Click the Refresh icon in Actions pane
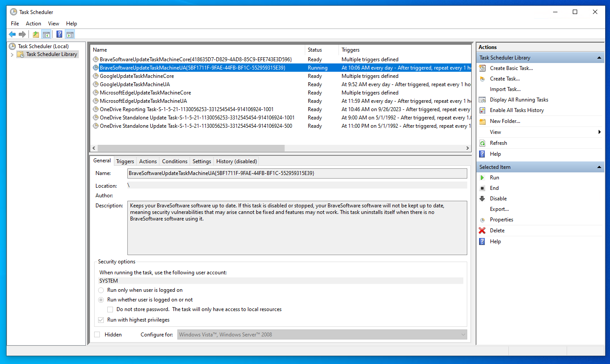Image resolution: width=610 pixels, height=364 pixels. pos(482,143)
